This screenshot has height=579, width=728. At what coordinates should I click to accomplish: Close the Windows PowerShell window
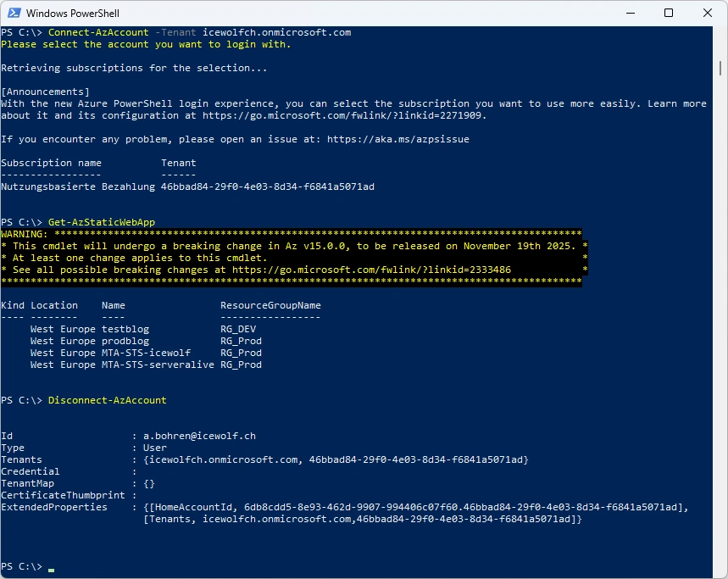(708, 14)
